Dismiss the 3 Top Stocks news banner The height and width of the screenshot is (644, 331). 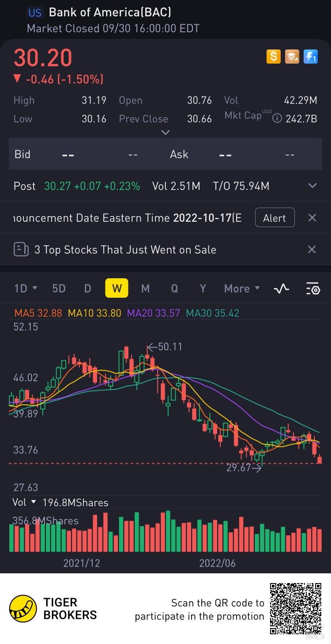click(312, 250)
